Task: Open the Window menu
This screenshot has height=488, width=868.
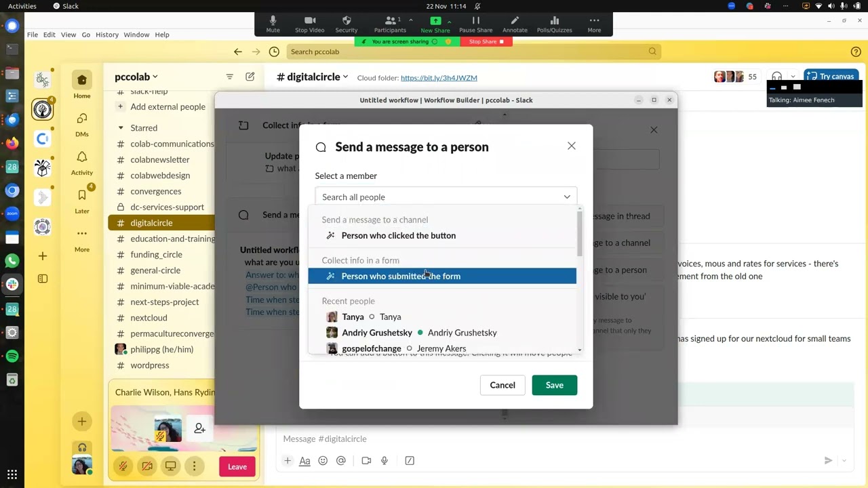Action: [136, 35]
